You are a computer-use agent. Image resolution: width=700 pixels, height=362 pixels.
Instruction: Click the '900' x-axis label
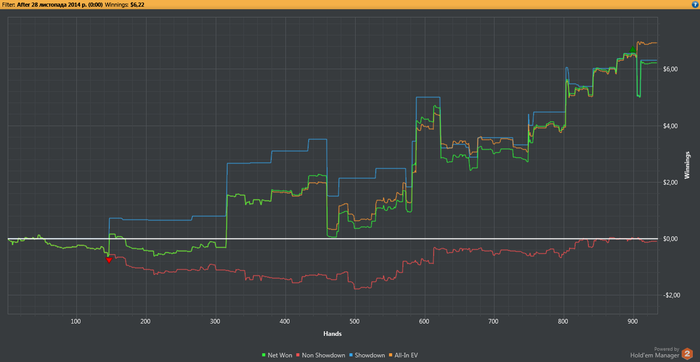(633, 321)
